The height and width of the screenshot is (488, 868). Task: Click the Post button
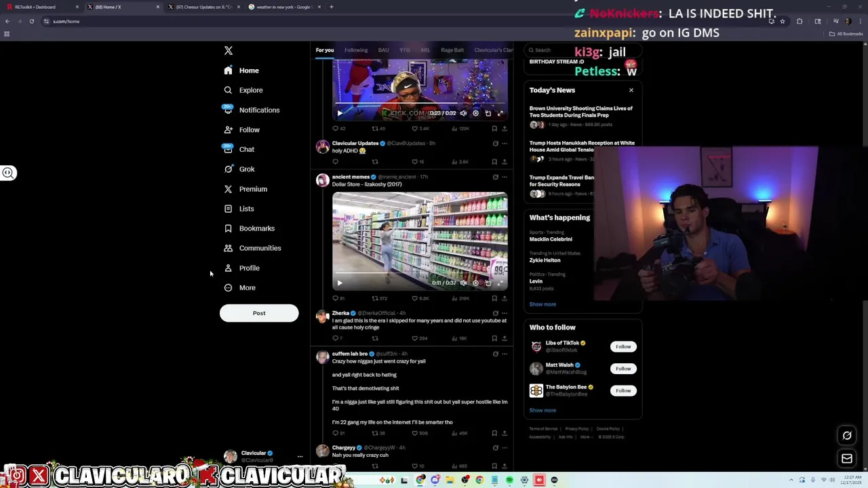(259, 313)
